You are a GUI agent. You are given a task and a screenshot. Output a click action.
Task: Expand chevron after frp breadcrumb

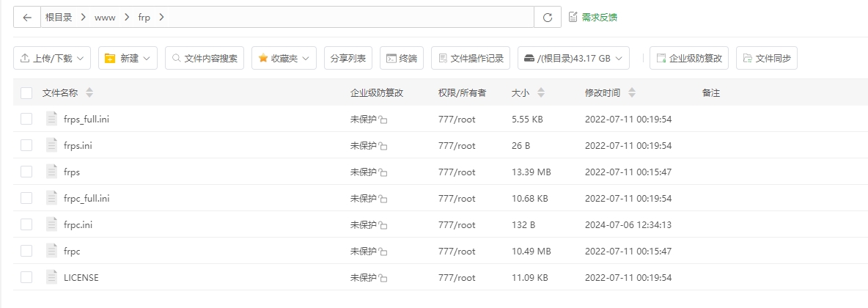pyautogui.click(x=161, y=17)
